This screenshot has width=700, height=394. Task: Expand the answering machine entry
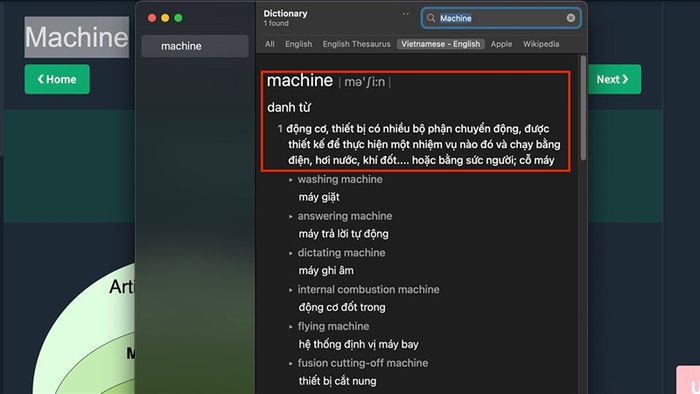point(291,216)
